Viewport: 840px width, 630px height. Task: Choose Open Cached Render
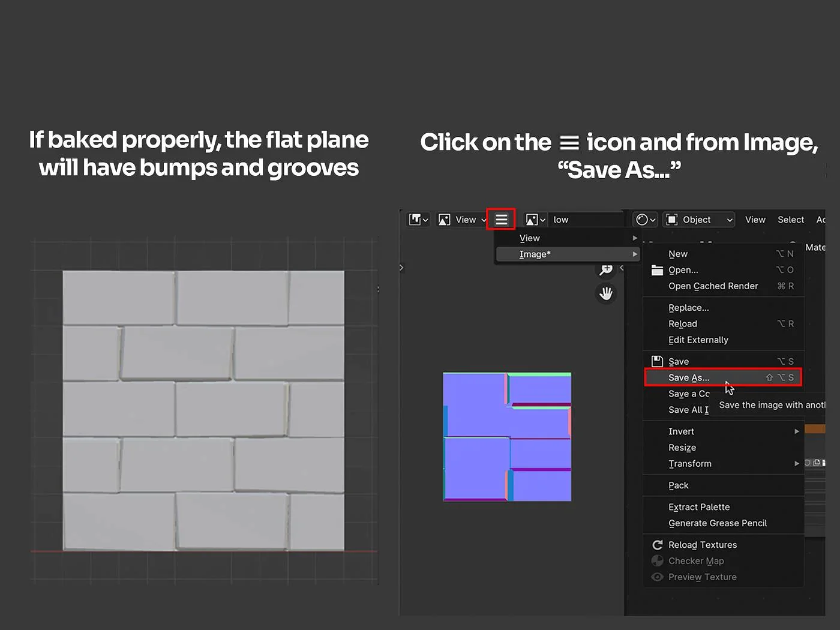(x=724, y=286)
